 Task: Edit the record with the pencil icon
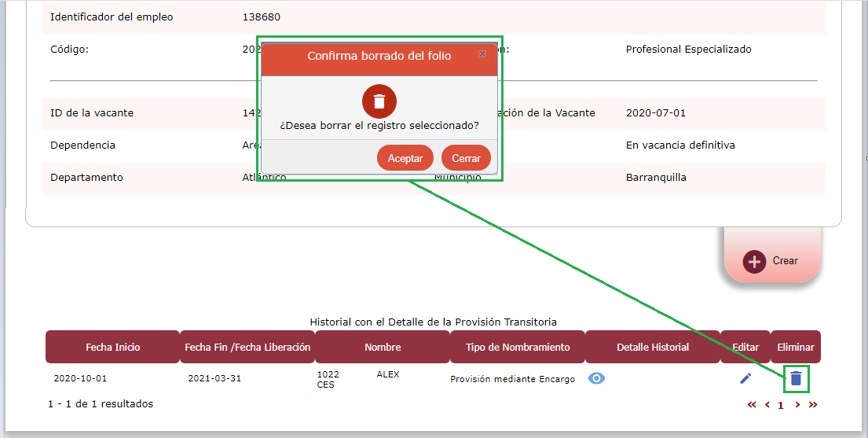click(745, 378)
